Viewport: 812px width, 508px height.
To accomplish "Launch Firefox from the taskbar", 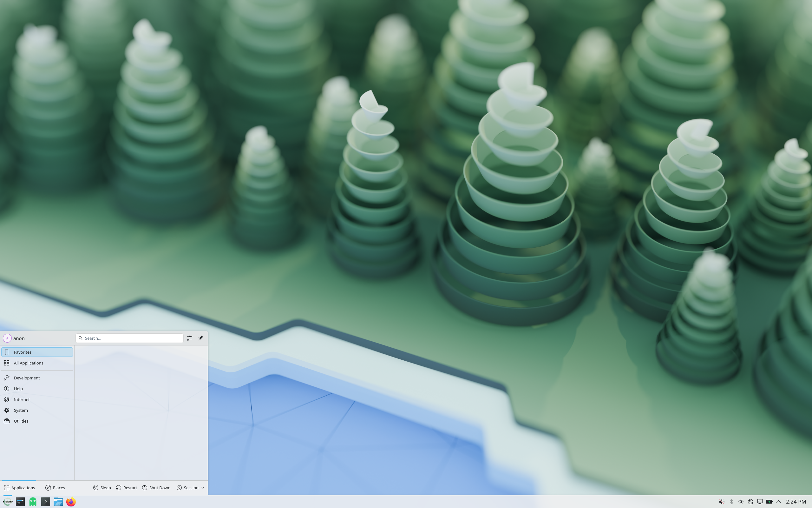I will (x=71, y=502).
